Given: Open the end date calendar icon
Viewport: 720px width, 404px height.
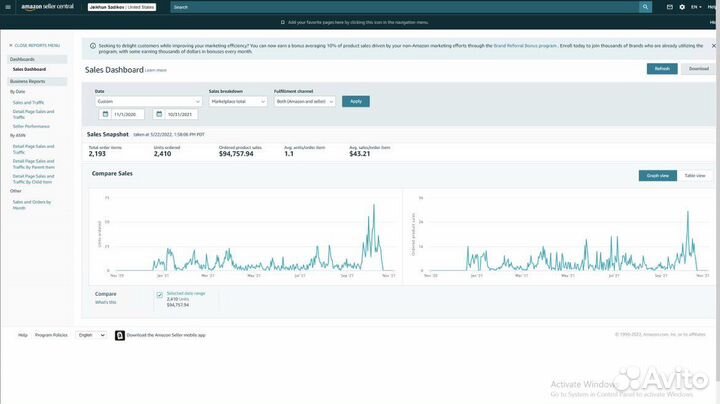Looking at the screenshot, I should tap(159, 114).
